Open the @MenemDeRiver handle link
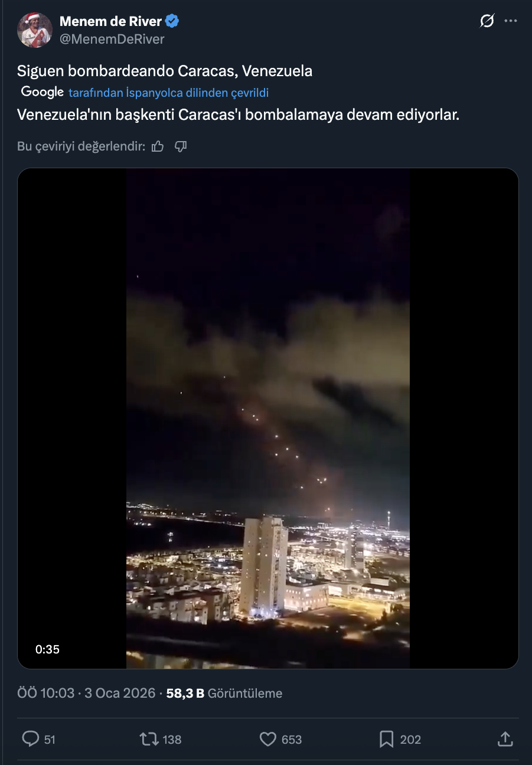The image size is (532, 765). (112, 39)
